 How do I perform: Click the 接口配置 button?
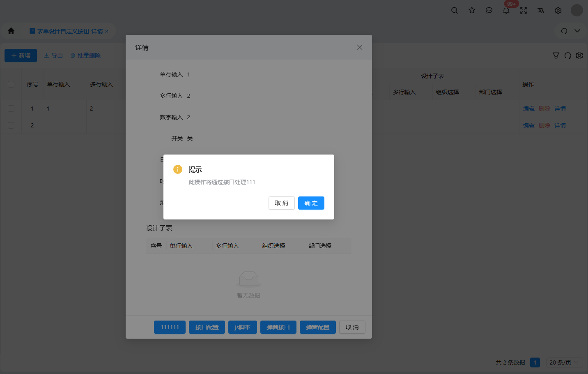click(207, 327)
